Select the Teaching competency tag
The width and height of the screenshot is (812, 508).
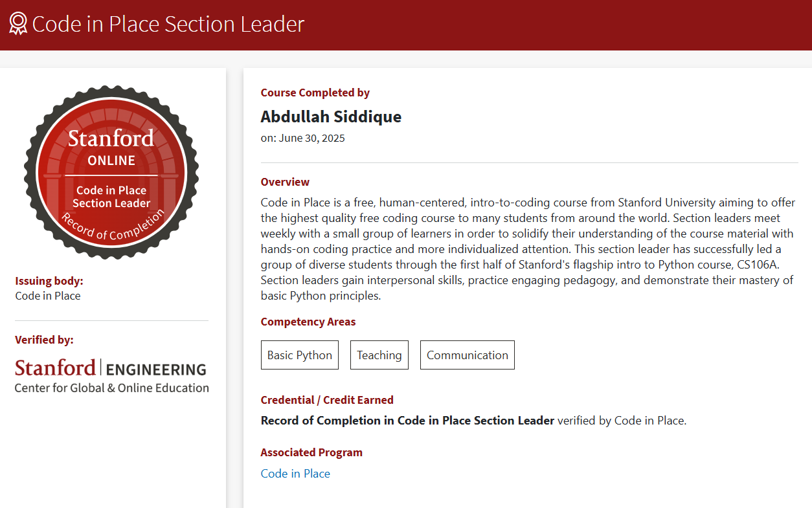point(379,355)
